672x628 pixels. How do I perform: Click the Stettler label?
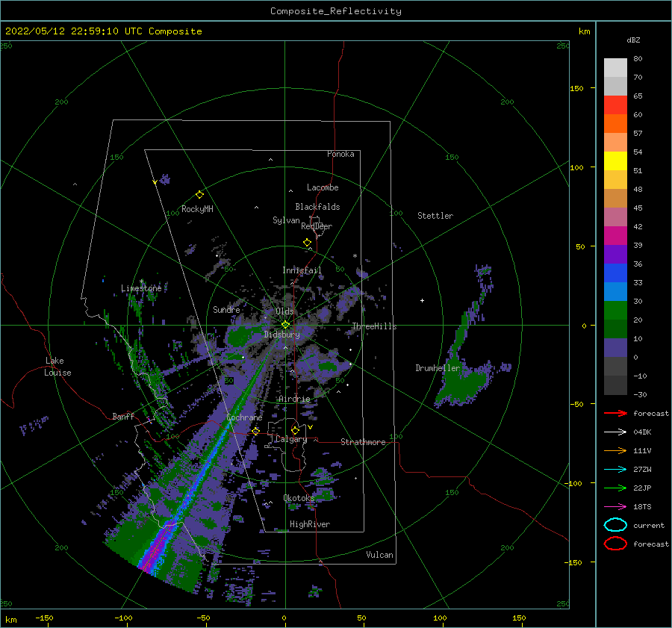435,216
